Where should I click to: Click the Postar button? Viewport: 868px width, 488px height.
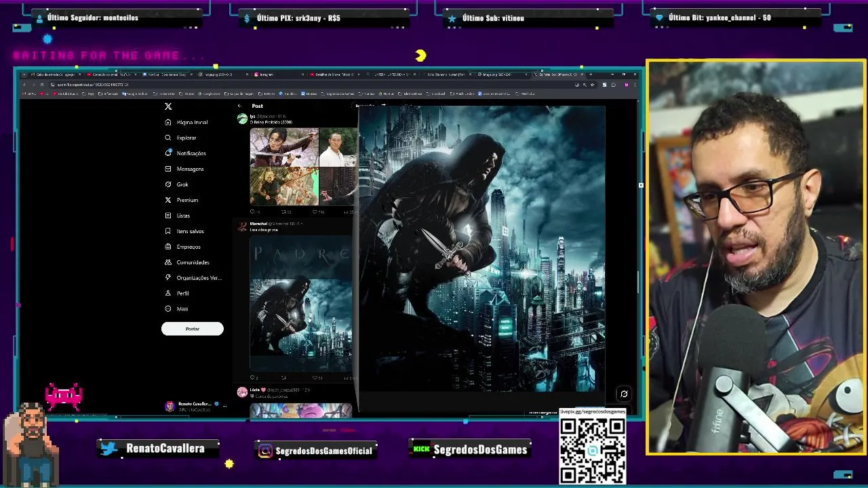(x=192, y=329)
